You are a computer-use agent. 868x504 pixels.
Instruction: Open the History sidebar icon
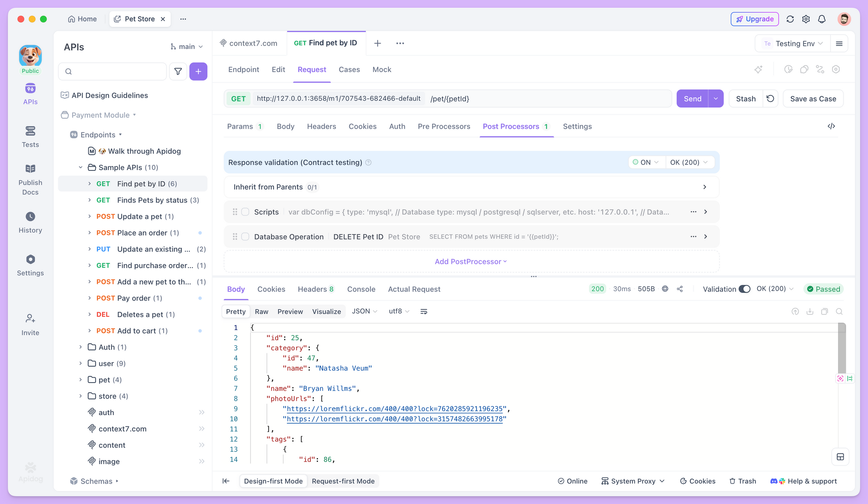(x=30, y=223)
